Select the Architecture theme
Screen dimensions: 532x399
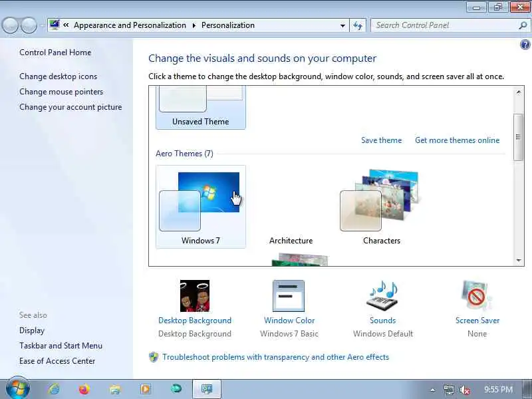pyautogui.click(x=291, y=207)
